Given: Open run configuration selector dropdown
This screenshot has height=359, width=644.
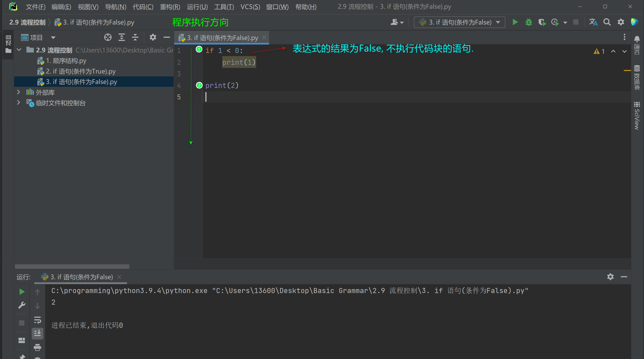Looking at the screenshot, I should [459, 22].
